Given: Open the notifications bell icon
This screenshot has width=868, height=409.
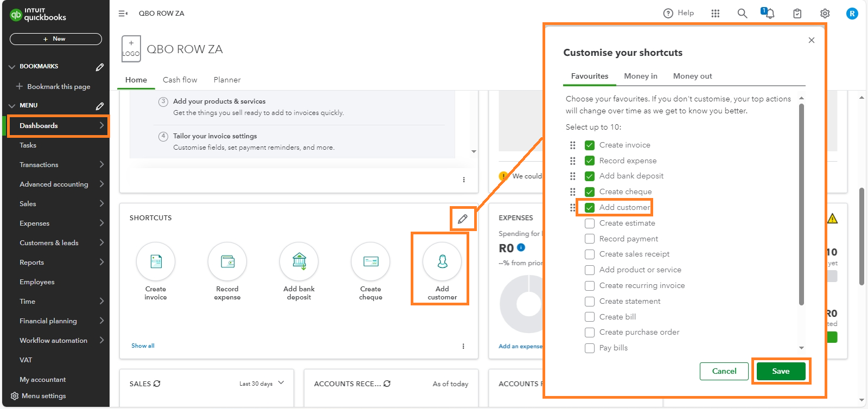Looking at the screenshot, I should click(769, 14).
